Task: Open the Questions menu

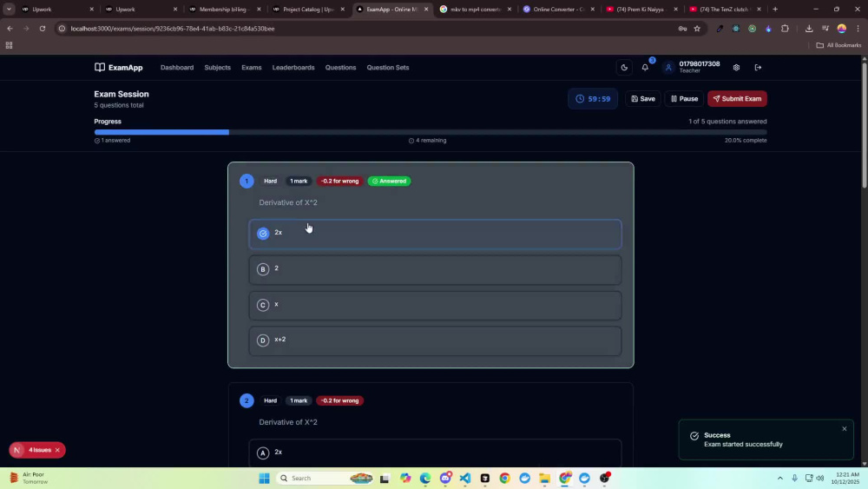Action: tap(340, 68)
